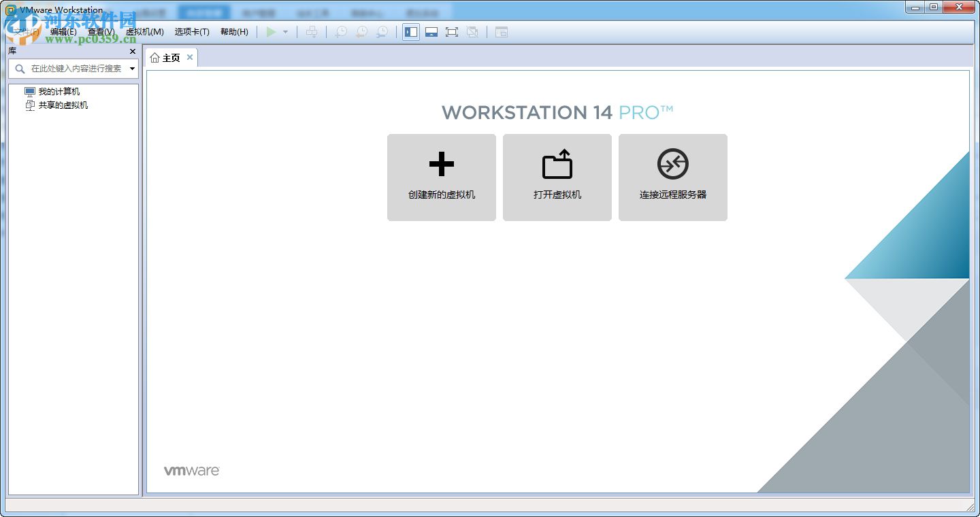The width and height of the screenshot is (980, 517).
Task: Click the Send Ctrl+Alt+Del icon
Action: click(x=312, y=31)
